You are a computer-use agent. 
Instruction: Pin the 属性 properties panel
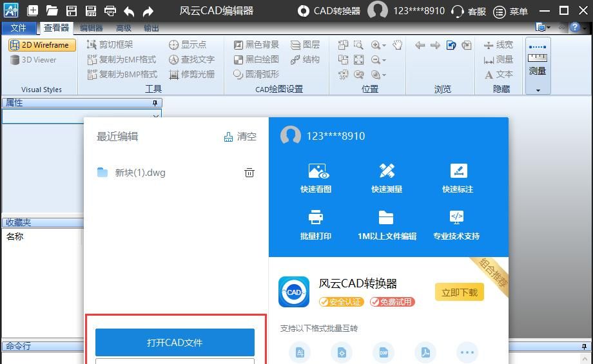[155, 103]
